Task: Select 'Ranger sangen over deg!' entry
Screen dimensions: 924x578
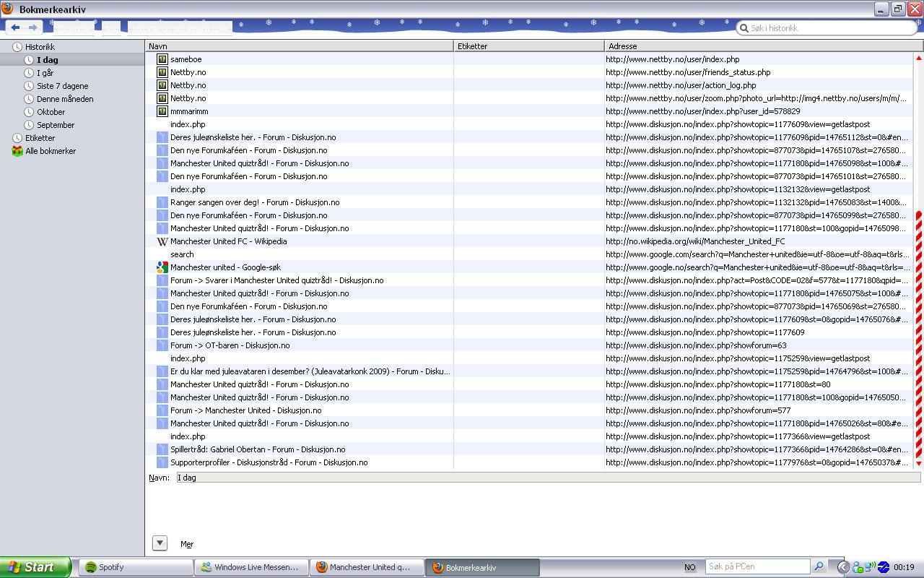Action: click(x=255, y=202)
